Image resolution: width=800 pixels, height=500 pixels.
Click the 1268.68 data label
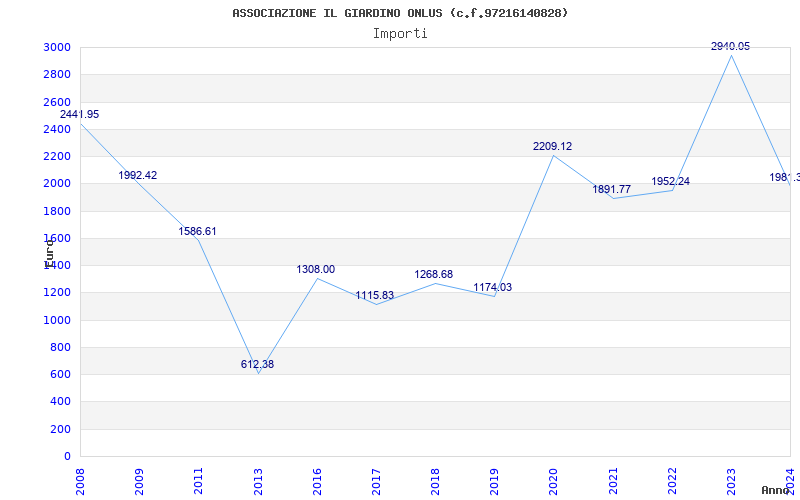pos(434,274)
